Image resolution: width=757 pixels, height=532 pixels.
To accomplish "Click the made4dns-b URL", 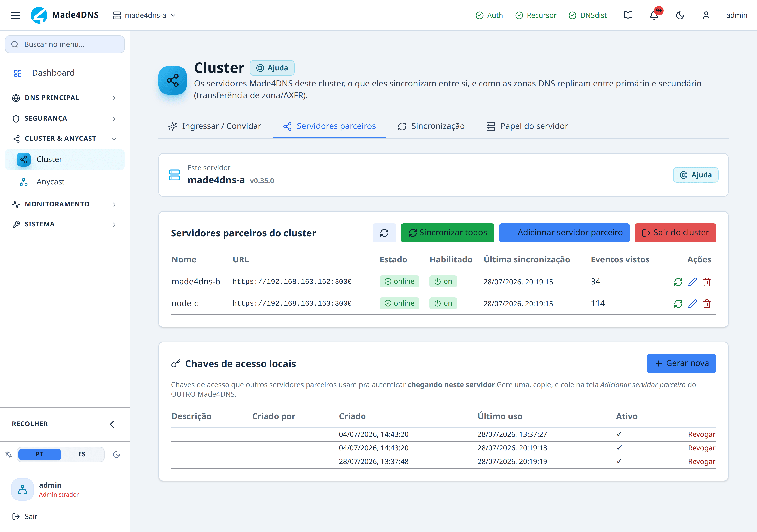I will [292, 282].
